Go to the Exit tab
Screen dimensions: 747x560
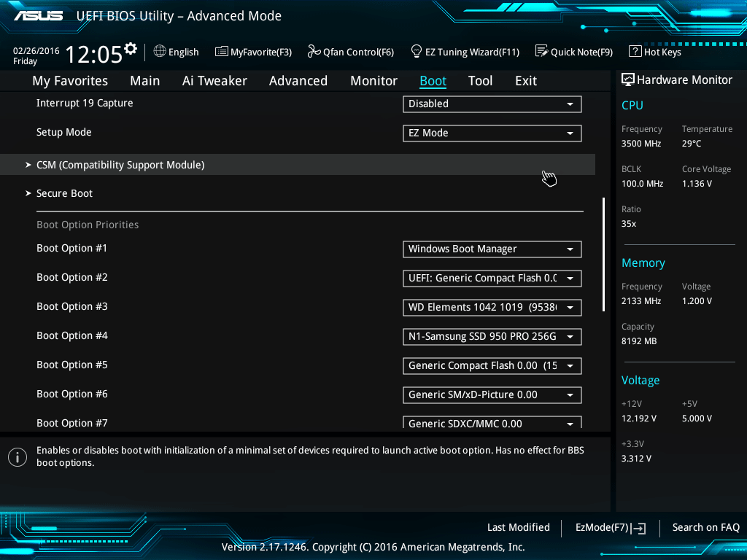(x=526, y=81)
